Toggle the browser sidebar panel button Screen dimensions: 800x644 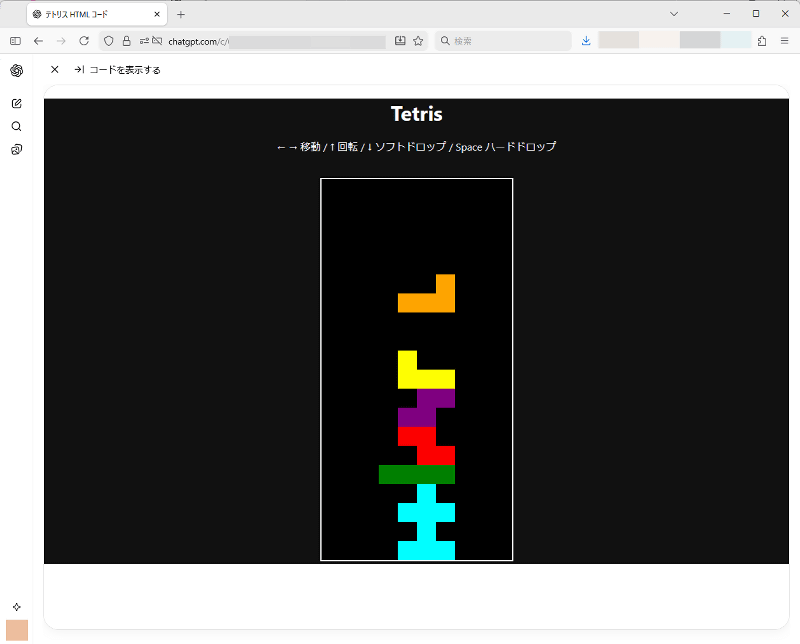[x=15, y=41]
